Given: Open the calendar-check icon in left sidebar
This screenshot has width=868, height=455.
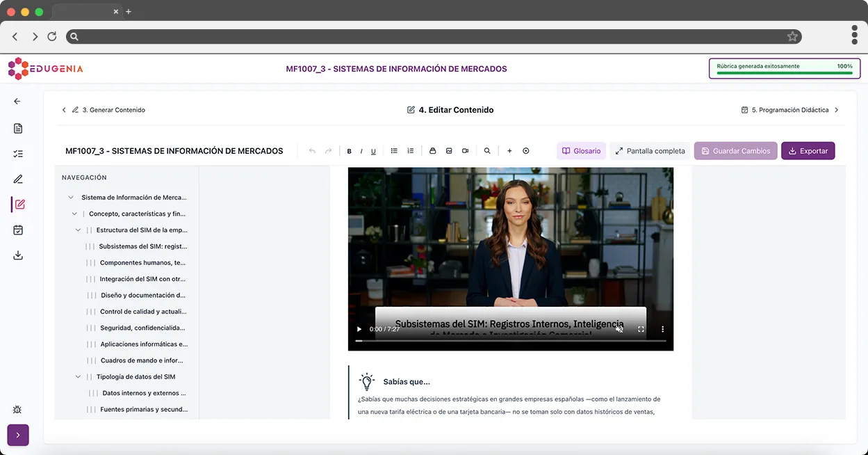Looking at the screenshot, I should click(x=18, y=230).
